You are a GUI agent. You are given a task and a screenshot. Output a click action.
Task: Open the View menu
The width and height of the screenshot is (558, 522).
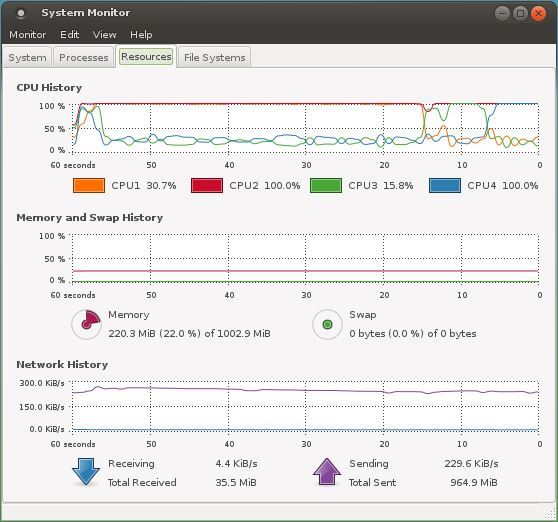point(104,35)
